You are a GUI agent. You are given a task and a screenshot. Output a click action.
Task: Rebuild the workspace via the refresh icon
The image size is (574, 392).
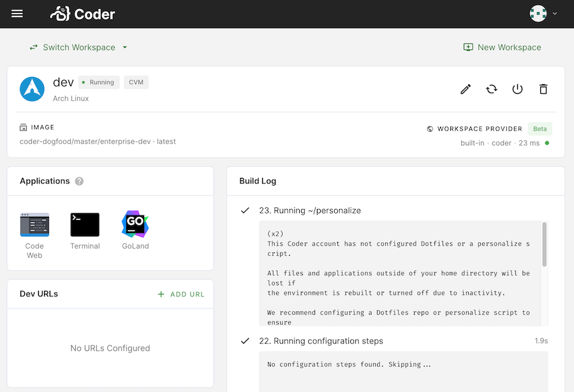click(491, 89)
